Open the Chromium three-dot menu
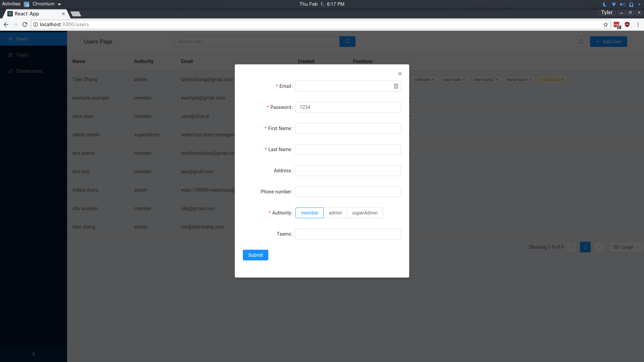This screenshot has height=362, width=644. click(638, 24)
